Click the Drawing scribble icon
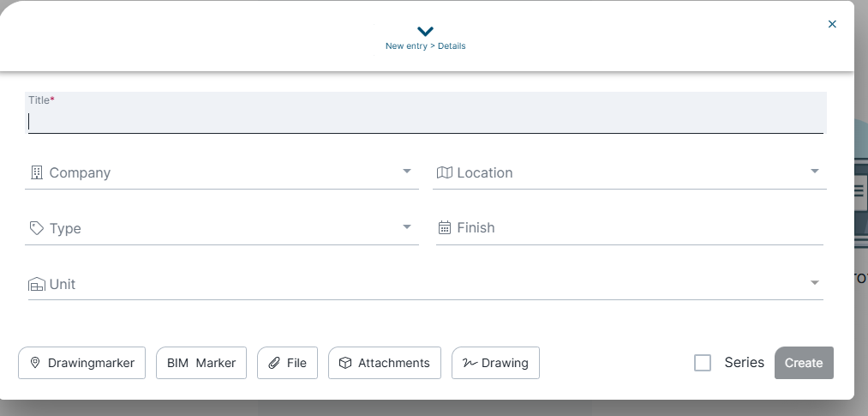The image size is (868, 416). tap(470, 363)
